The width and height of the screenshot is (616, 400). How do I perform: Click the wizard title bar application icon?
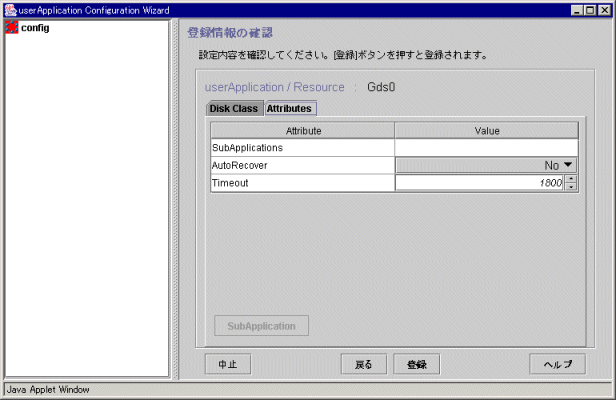10,9
